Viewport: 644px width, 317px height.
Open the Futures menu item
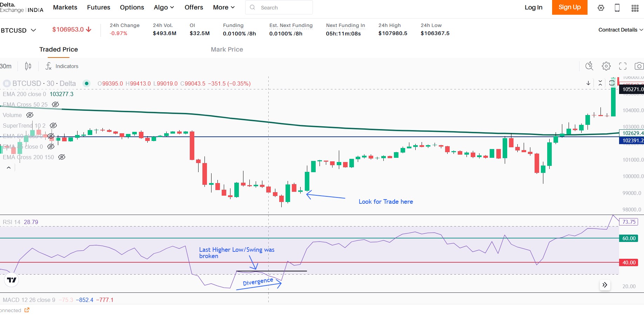point(99,7)
